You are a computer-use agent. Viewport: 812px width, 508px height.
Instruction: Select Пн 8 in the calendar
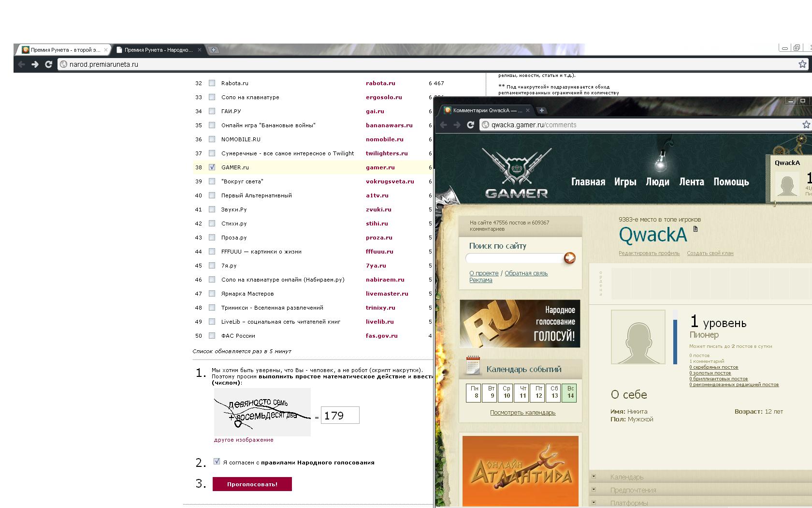coord(475,392)
